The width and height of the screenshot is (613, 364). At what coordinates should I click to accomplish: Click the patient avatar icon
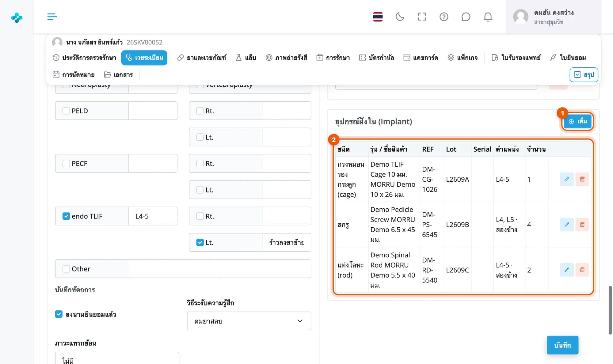point(57,42)
